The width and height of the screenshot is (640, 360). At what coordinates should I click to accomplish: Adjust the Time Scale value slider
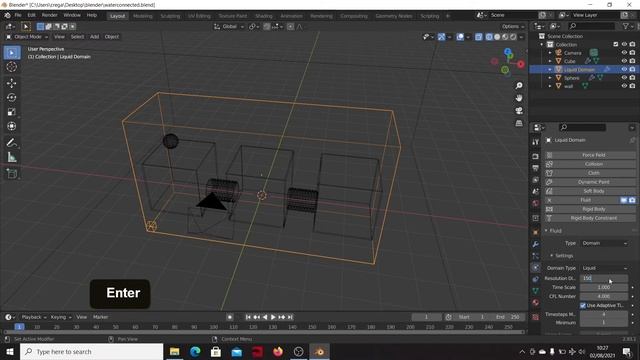coord(604,287)
